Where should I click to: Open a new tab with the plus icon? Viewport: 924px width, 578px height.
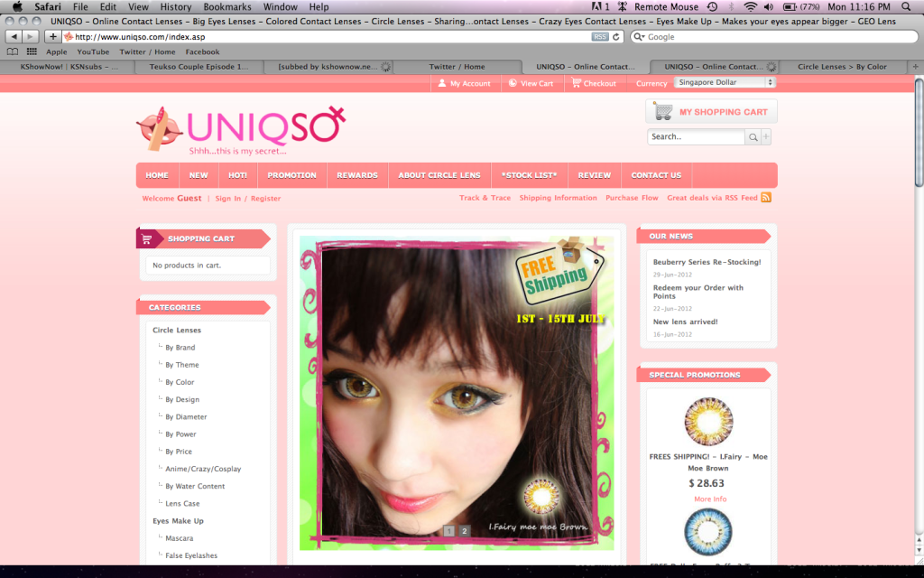coord(915,67)
